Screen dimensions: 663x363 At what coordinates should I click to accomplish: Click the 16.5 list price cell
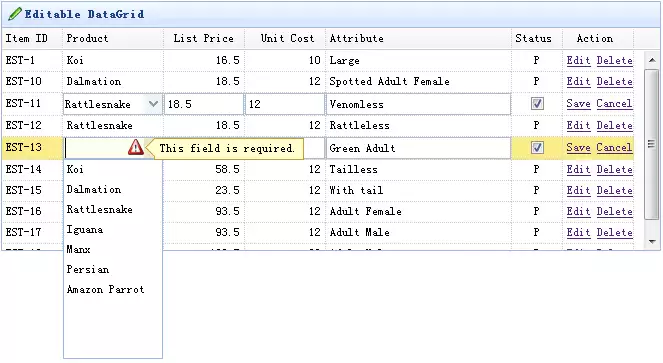click(x=204, y=60)
